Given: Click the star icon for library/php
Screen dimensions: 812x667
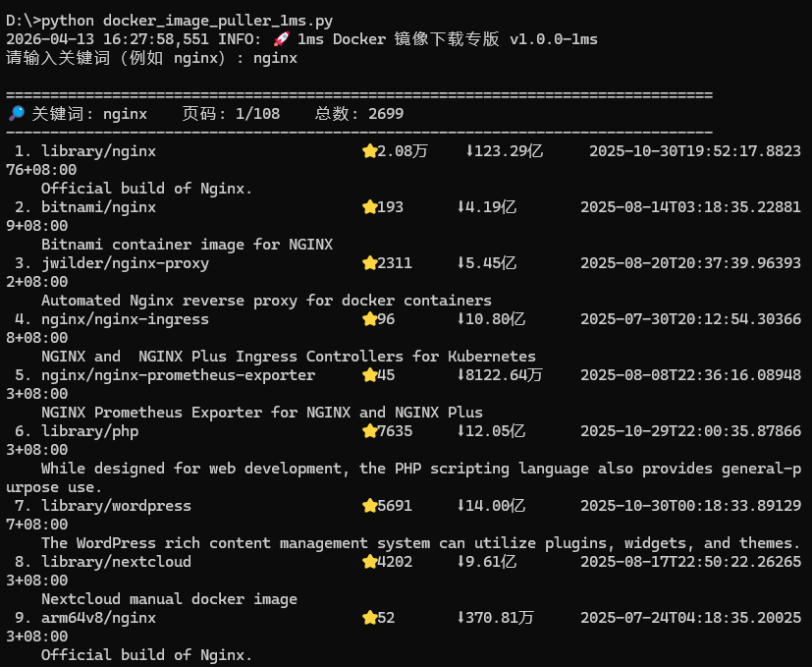Looking at the screenshot, I should click(369, 430).
